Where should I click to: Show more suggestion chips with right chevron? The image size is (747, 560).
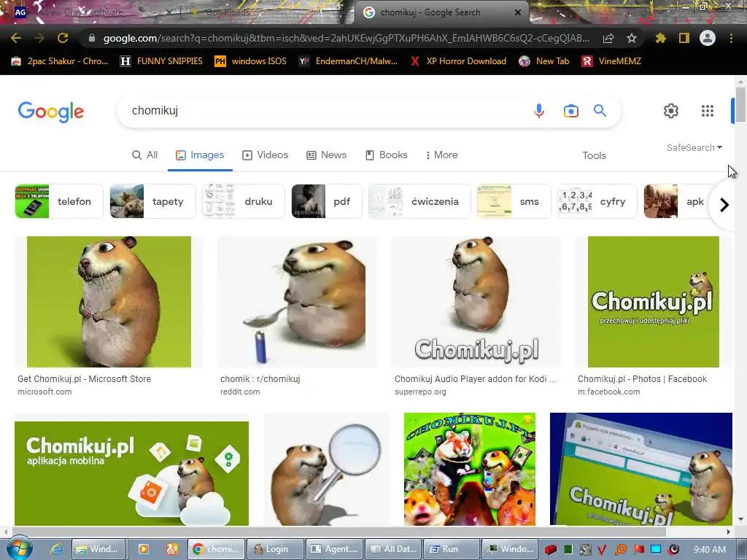724,205
